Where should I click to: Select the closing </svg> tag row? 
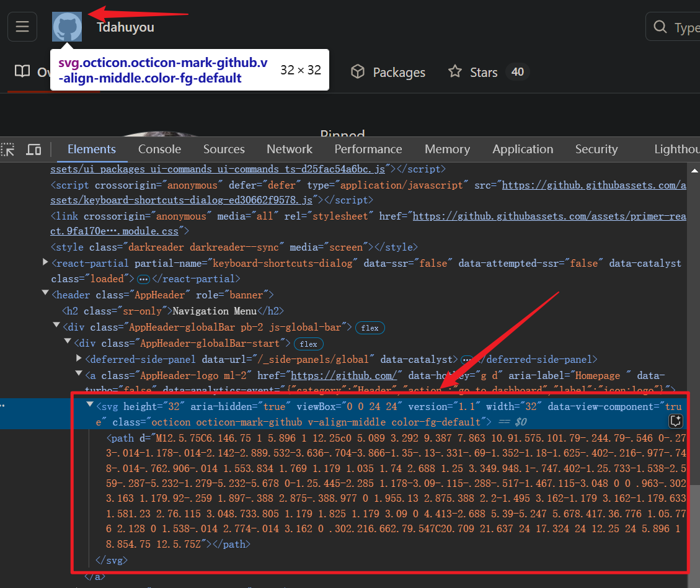click(x=112, y=560)
